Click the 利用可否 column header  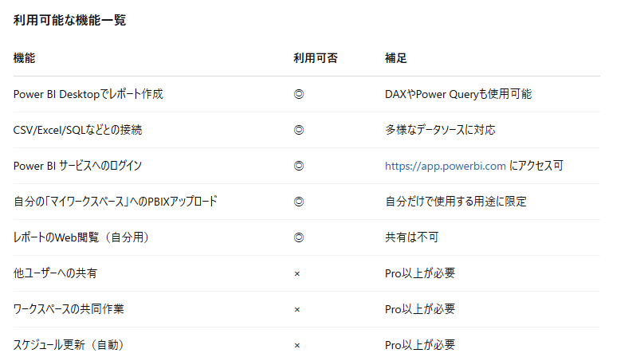(x=316, y=58)
